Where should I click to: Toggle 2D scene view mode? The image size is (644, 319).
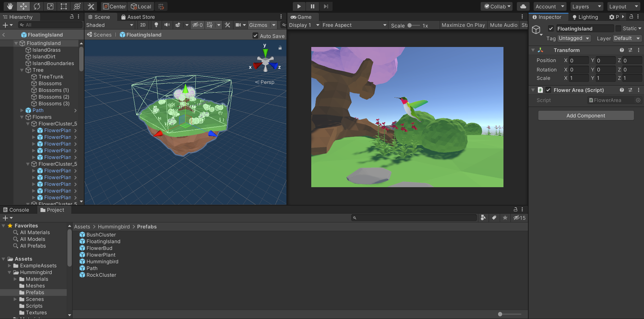[x=143, y=25]
